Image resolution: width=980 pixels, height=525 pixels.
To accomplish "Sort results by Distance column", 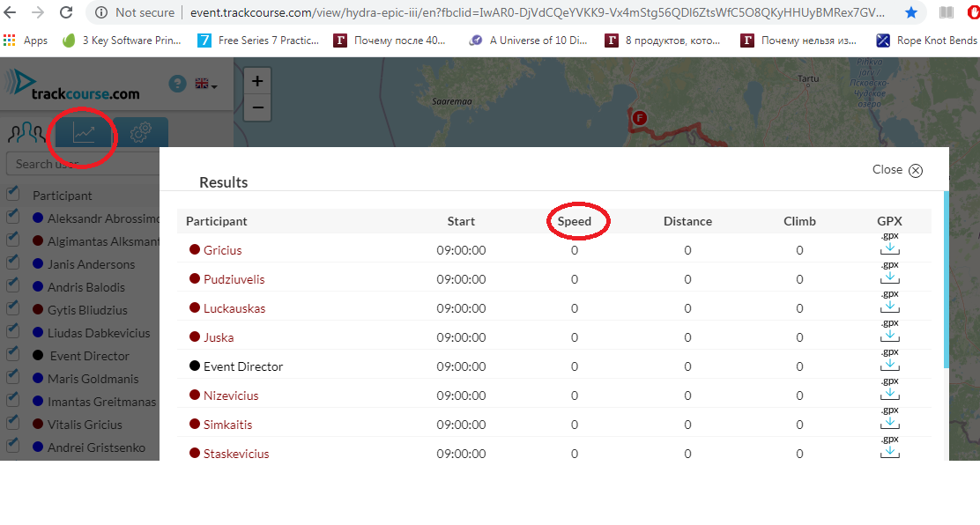I will [x=687, y=221].
